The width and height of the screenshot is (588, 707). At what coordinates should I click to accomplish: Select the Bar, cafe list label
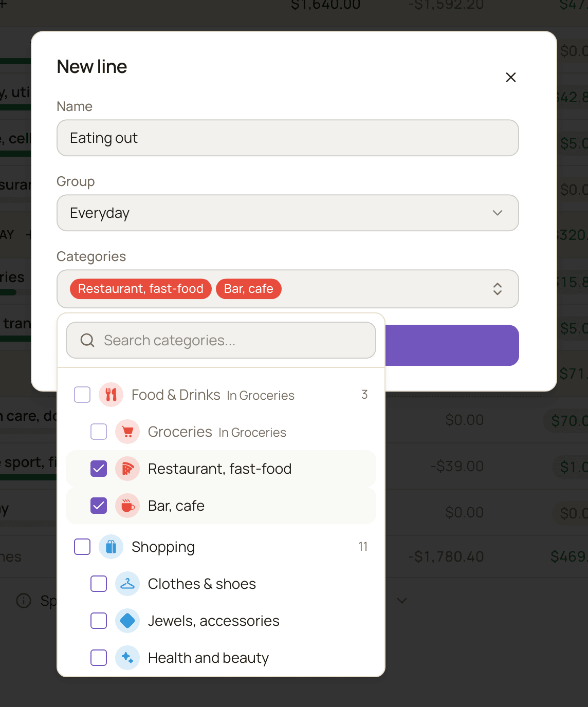(176, 506)
